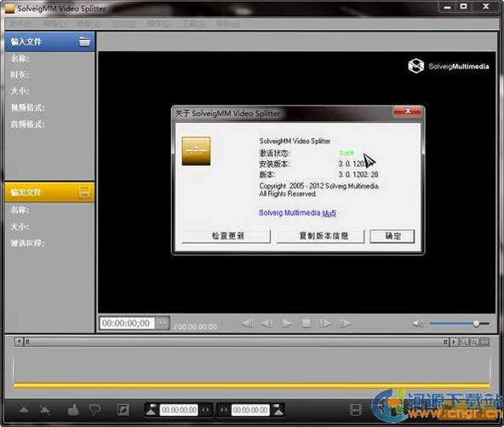Keep selected fragment with thumbs-up icon

pos(73,410)
